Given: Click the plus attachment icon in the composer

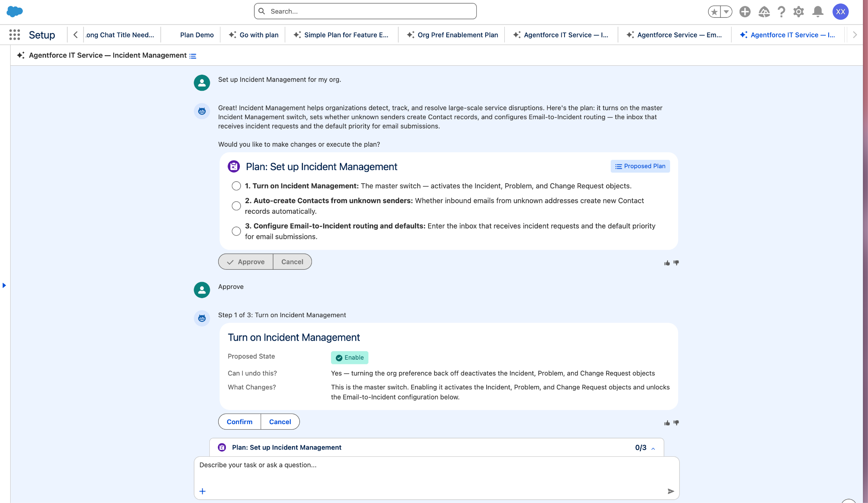Looking at the screenshot, I should (x=203, y=491).
